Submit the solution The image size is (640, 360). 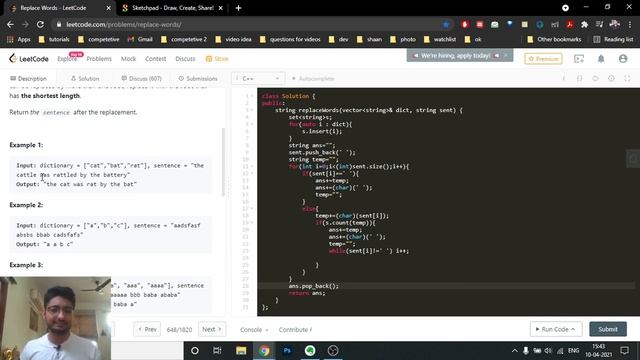(x=608, y=329)
